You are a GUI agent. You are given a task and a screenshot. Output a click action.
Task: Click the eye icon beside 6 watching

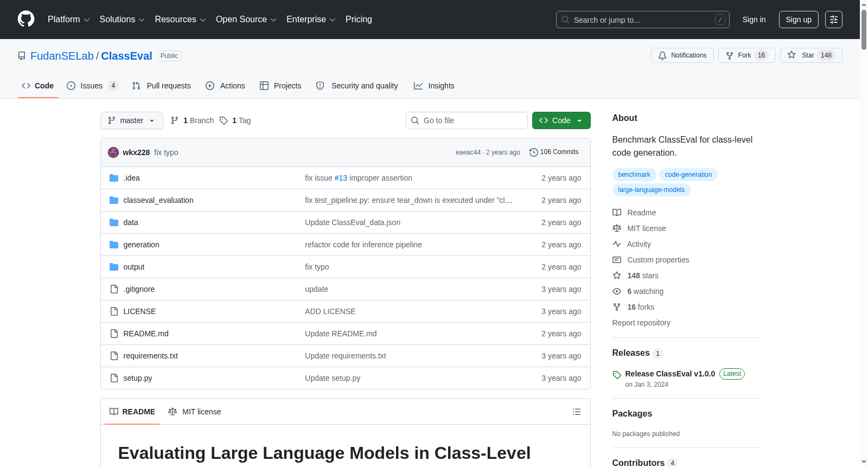coord(617,291)
